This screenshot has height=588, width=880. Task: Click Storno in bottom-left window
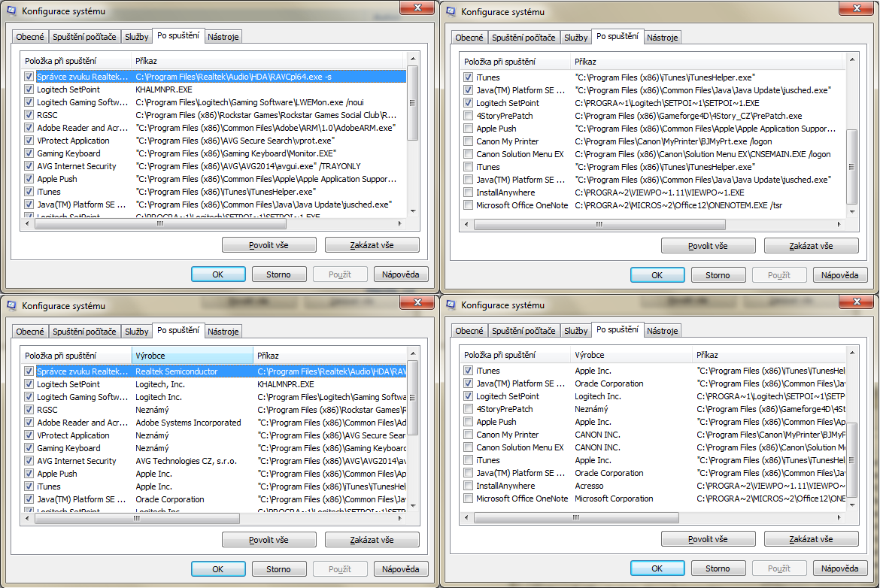[278, 569]
